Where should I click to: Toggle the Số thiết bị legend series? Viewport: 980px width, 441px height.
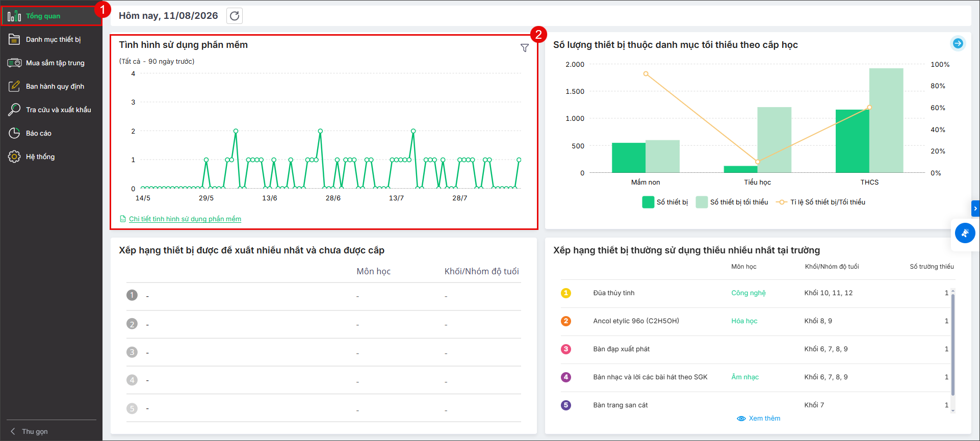(x=665, y=202)
